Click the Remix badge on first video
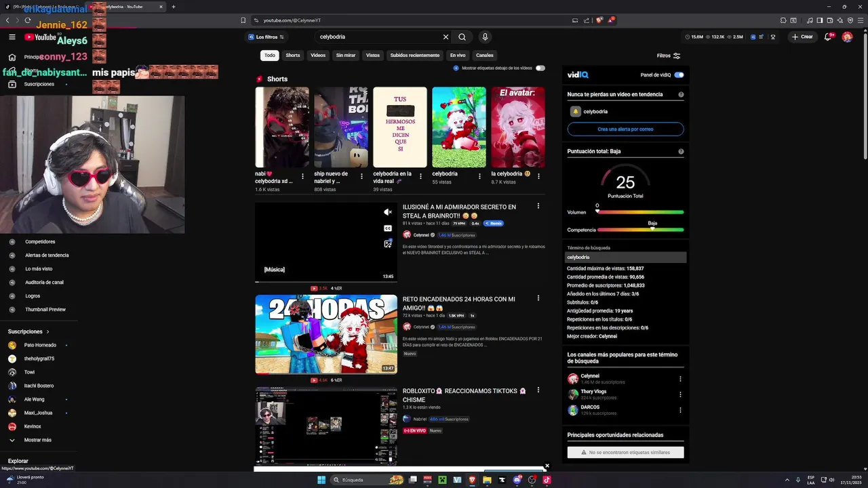Image resolution: width=868 pixels, height=488 pixels. pos(494,223)
